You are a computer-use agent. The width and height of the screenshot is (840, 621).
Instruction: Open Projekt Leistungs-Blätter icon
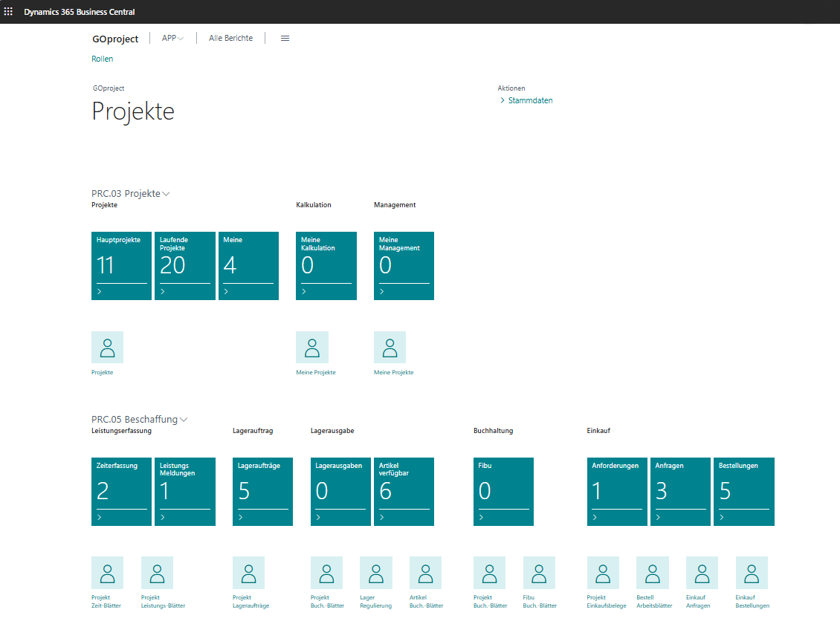[157, 573]
